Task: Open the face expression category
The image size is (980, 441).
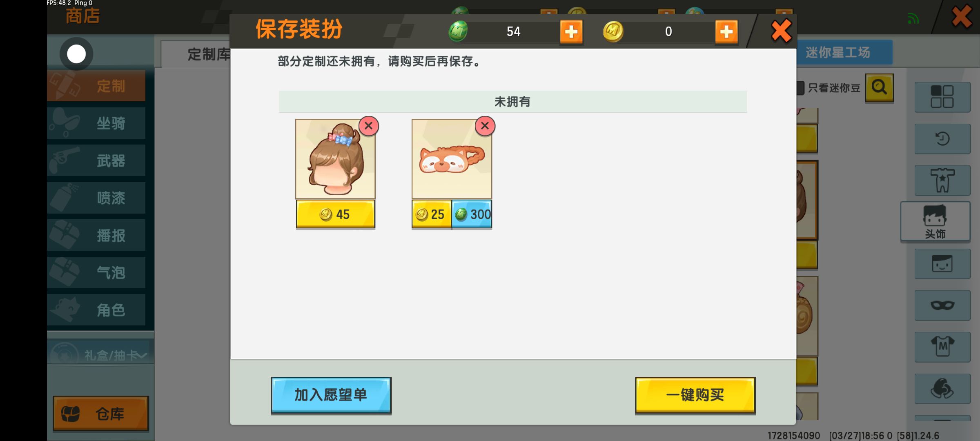Action: (942, 264)
